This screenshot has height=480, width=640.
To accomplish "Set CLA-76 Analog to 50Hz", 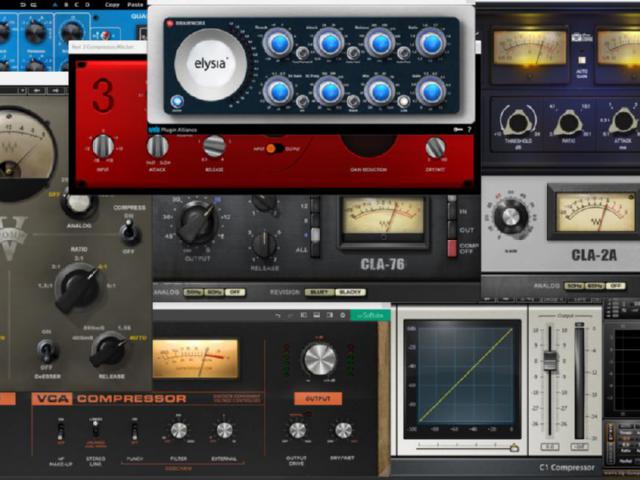I will point(193,292).
